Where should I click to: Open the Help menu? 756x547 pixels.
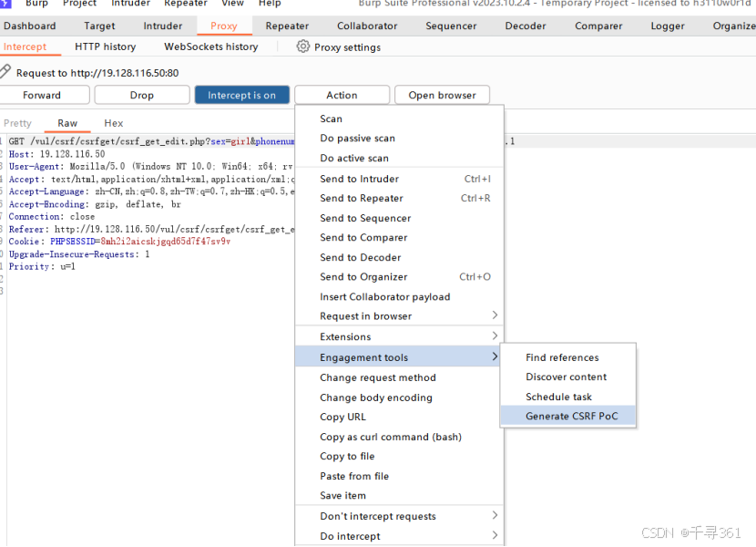tap(270, 4)
